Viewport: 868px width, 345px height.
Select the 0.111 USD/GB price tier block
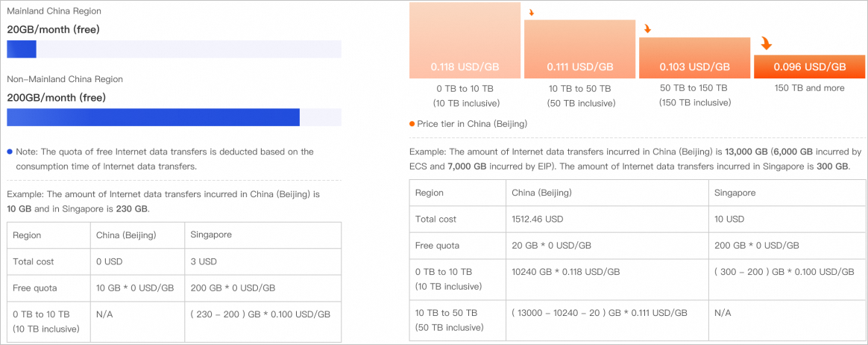pyautogui.click(x=579, y=49)
